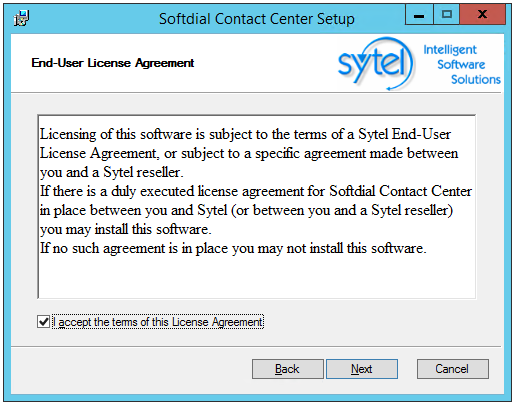Click the Sytel logo in the header
The height and width of the screenshot is (406, 516).
tap(376, 63)
